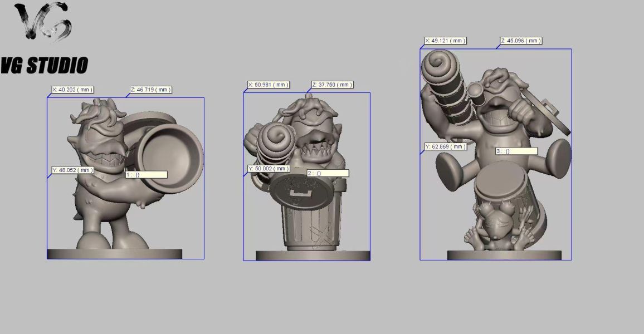Click the X: 40.202 (mm) dimension label
The width and height of the screenshot is (644, 334).
pyautogui.click(x=72, y=90)
